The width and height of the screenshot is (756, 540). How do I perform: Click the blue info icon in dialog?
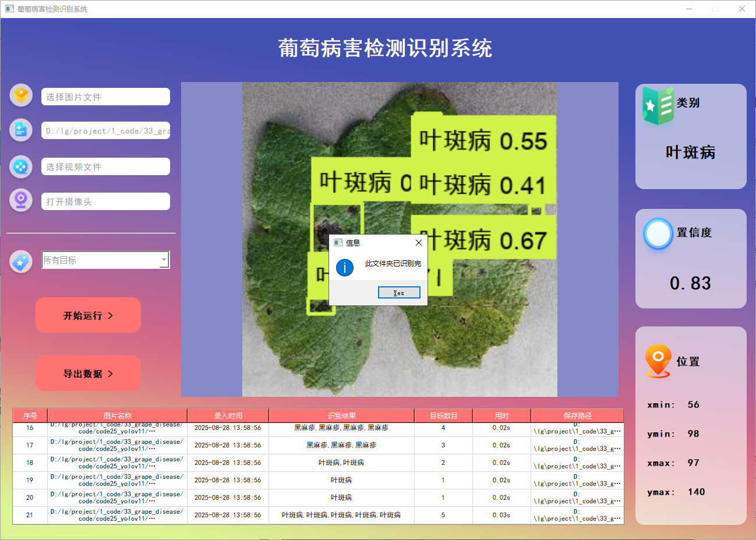[345, 268]
